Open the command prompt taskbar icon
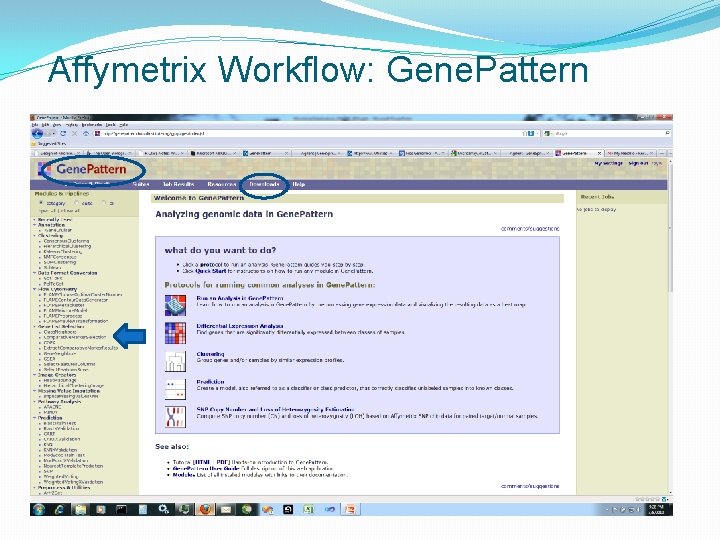The height and width of the screenshot is (540, 720). 121,509
